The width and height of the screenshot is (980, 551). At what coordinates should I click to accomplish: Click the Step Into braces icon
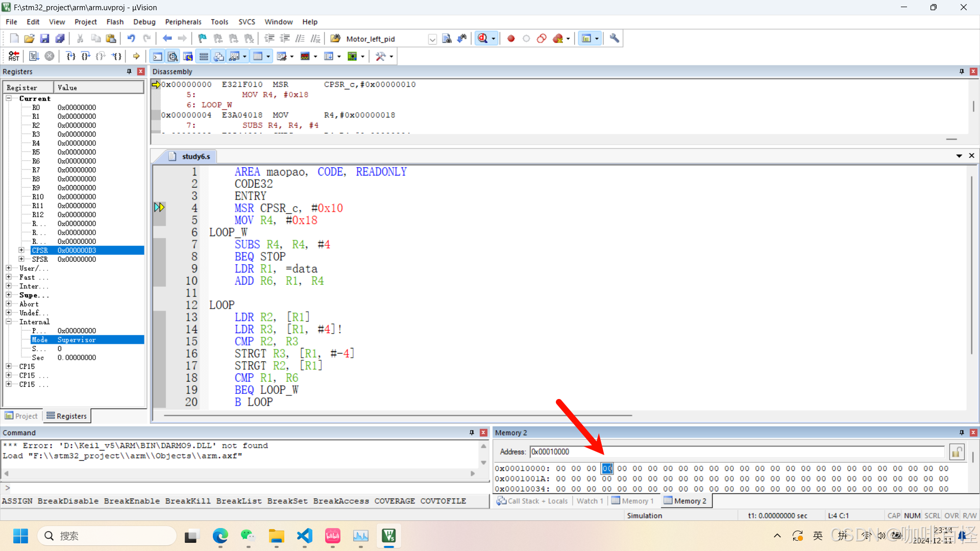pyautogui.click(x=70, y=56)
